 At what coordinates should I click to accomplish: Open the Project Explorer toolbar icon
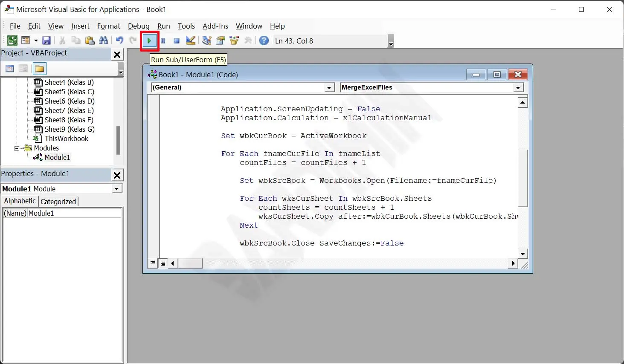(207, 41)
